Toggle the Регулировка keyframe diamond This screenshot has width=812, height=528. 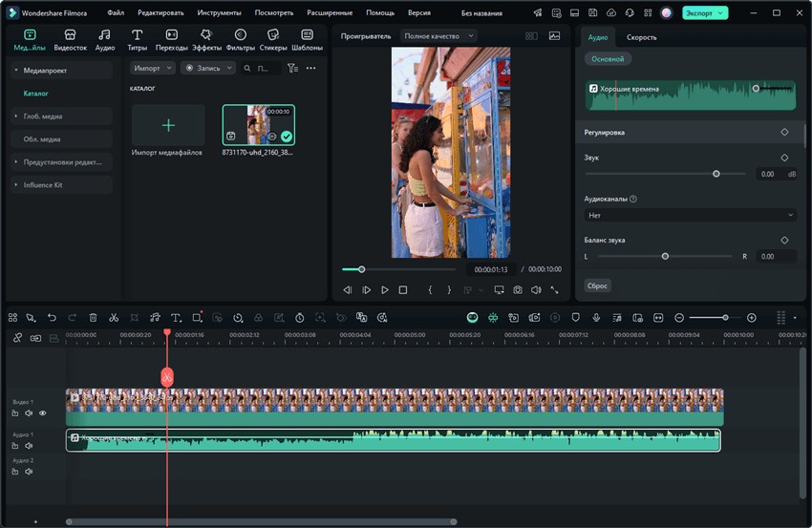pyautogui.click(x=784, y=132)
